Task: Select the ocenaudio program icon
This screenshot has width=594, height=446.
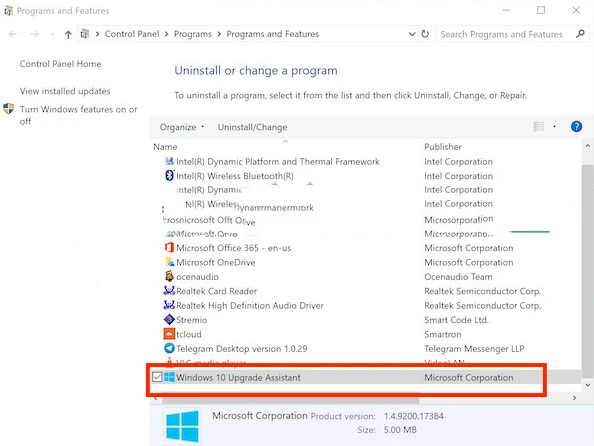Action: [x=169, y=277]
